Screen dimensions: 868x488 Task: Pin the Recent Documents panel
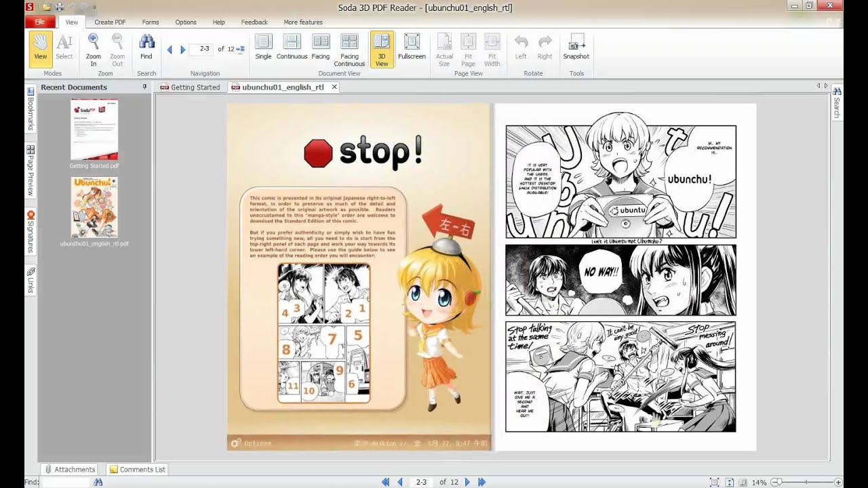[144, 87]
